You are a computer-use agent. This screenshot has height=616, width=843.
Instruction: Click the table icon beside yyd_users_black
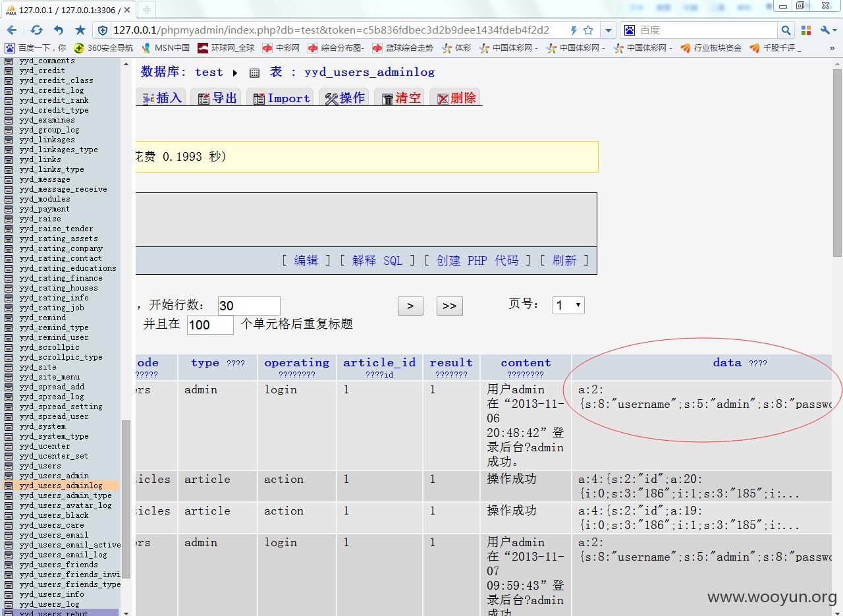point(9,515)
